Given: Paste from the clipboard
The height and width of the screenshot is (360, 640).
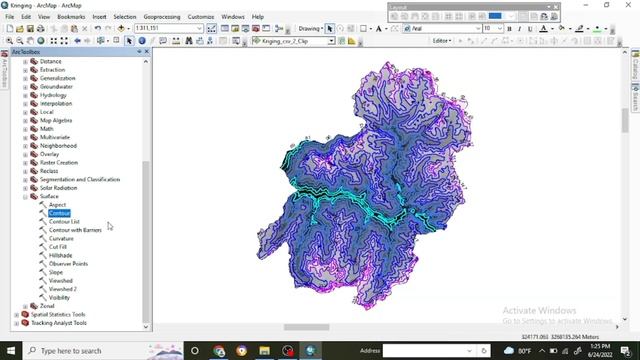Looking at the screenshot, I should [x=74, y=29].
